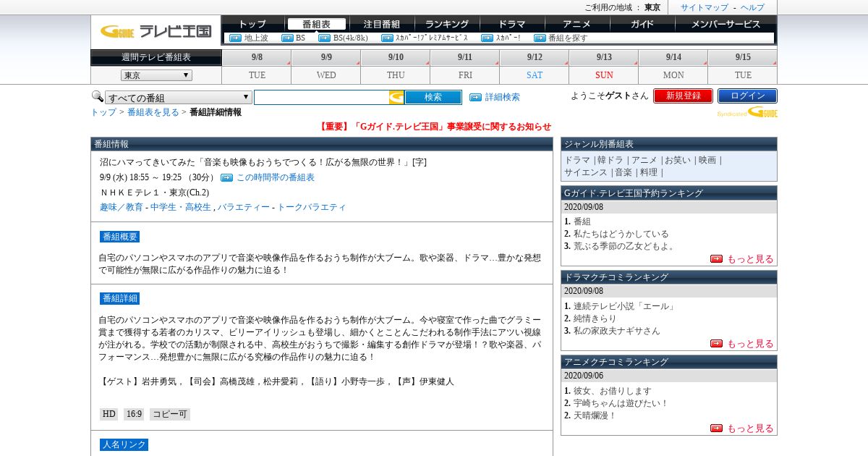Open the ランキング navigation tab
This screenshot has height=456, width=868.
click(446, 24)
